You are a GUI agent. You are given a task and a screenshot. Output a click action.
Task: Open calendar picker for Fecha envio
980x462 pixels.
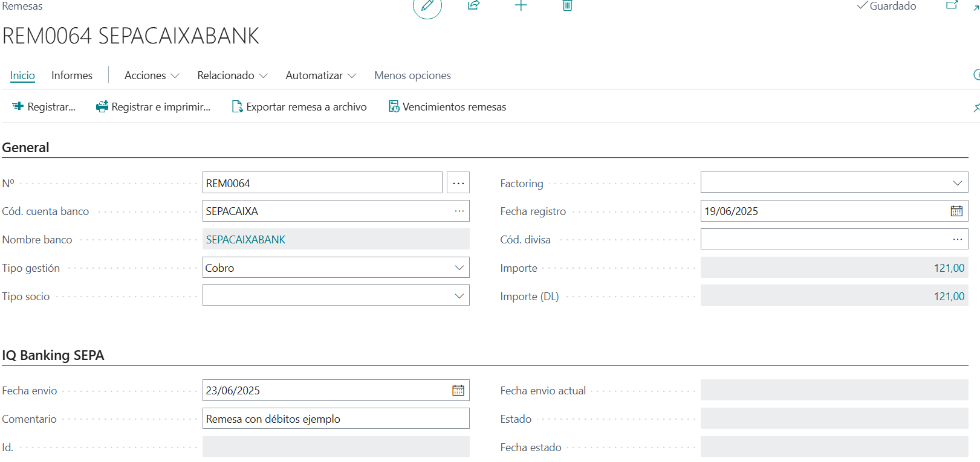point(458,391)
